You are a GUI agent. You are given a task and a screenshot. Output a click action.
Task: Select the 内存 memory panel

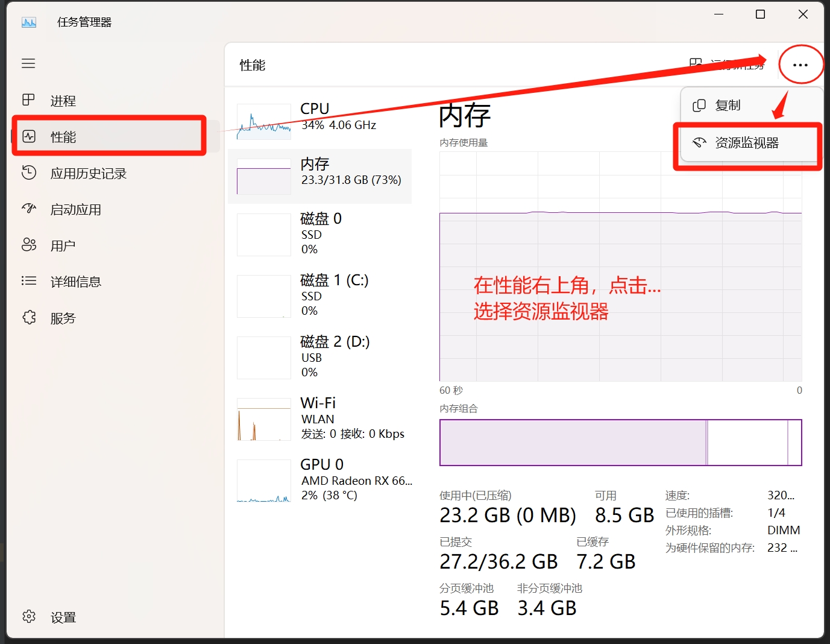(319, 175)
